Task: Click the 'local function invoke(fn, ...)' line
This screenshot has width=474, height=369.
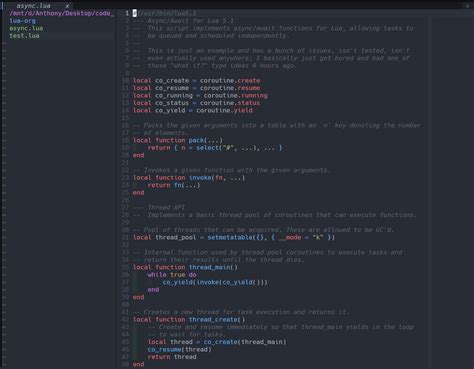Action: (x=189, y=178)
